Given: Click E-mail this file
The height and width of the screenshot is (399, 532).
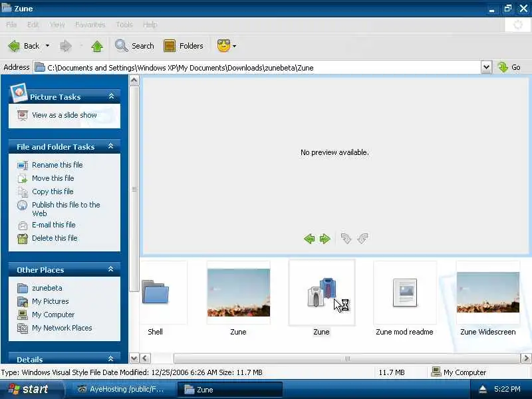Looking at the screenshot, I should point(54,225).
